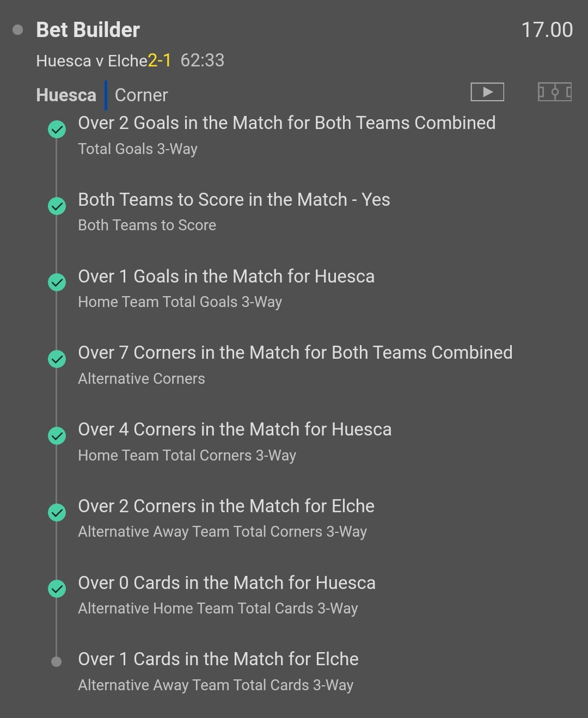Screen dimensions: 588x718
Task: Click green tick for Both Teams to Score
Action: click(57, 206)
